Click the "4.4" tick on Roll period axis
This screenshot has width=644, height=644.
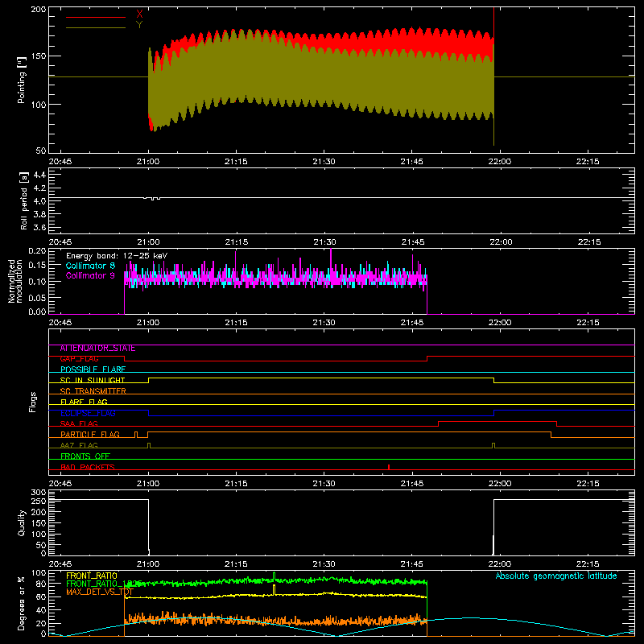(x=39, y=175)
